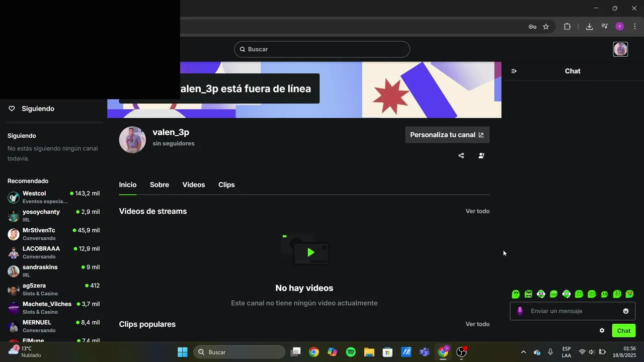The image size is (644, 362).
Task: Click the purple microphone icon in chat
Action: (520, 311)
